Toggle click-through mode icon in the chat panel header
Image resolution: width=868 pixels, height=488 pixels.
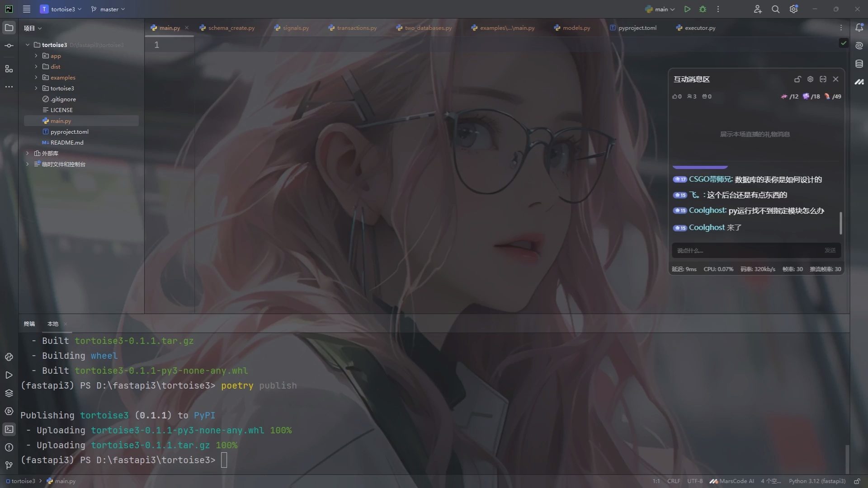(x=823, y=79)
